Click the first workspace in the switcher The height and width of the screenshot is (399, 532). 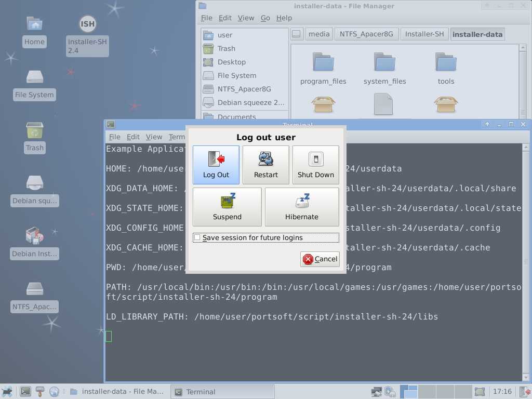tap(408, 392)
